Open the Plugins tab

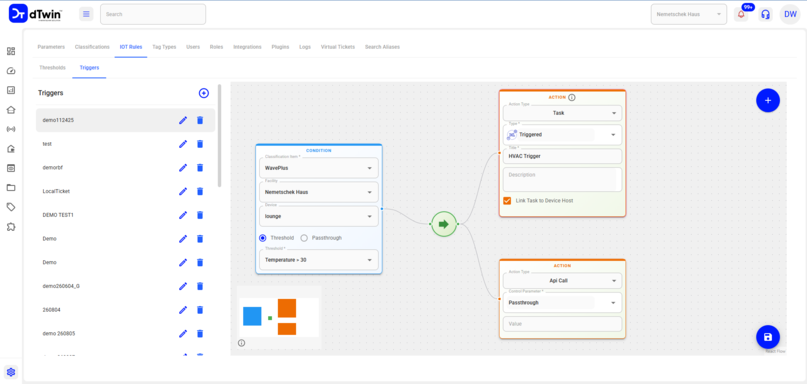[x=280, y=47]
